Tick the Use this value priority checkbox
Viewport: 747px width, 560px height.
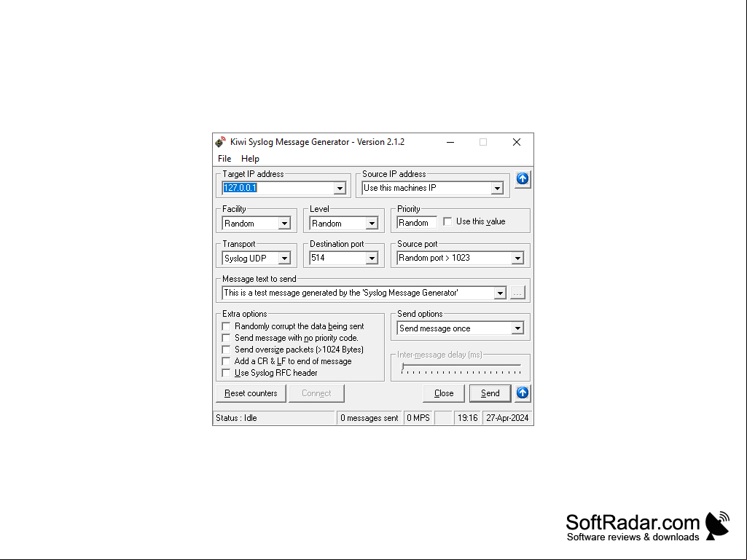447,221
